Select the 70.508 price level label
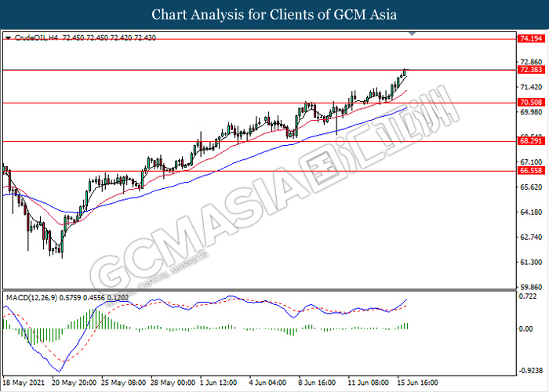The height and width of the screenshot is (392, 549). click(x=531, y=102)
